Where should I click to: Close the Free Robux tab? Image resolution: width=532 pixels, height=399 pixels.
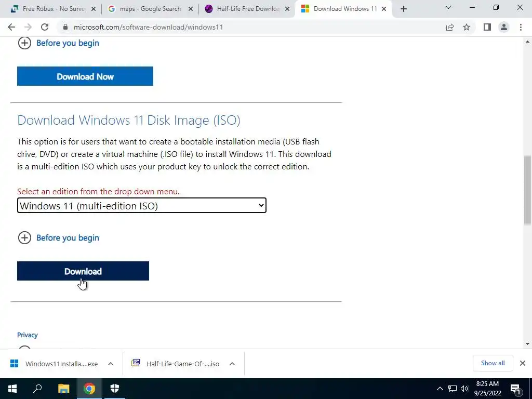94,9
